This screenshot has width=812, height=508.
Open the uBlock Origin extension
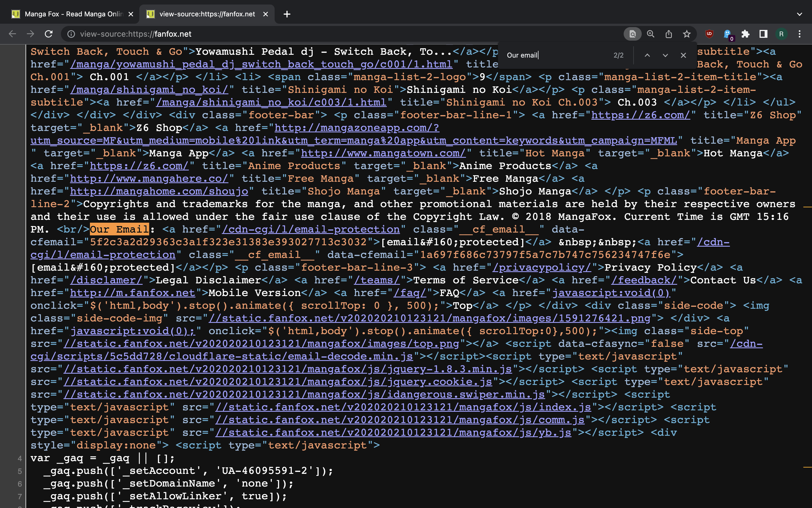click(x=709, y=34)
